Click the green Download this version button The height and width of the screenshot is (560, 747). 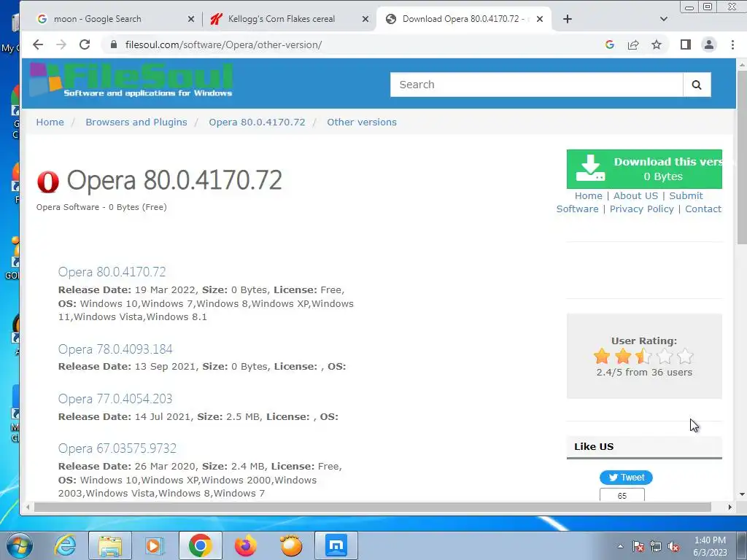(644, 169)
